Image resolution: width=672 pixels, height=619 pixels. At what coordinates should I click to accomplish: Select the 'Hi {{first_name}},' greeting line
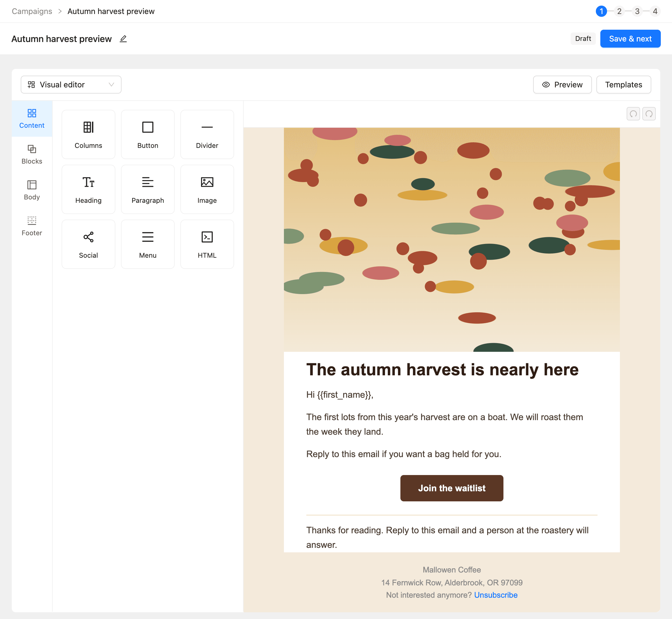pos(340,395)
